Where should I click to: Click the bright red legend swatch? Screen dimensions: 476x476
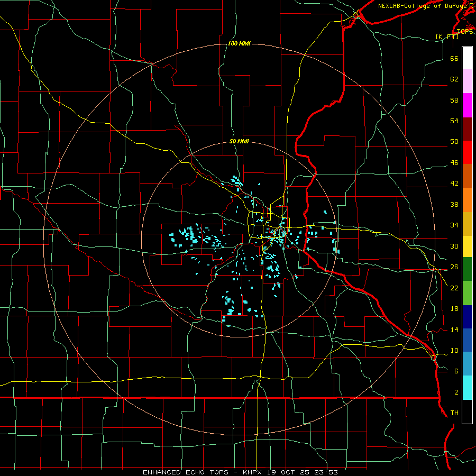(467, 152)
